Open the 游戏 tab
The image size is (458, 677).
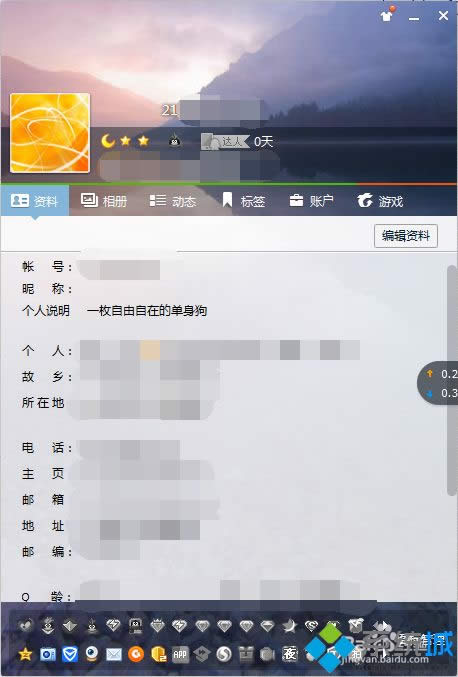380,201
